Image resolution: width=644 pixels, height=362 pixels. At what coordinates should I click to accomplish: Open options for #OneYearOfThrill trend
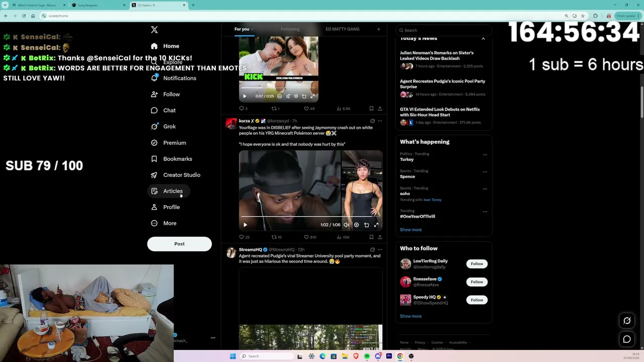[x=485, y=212]
